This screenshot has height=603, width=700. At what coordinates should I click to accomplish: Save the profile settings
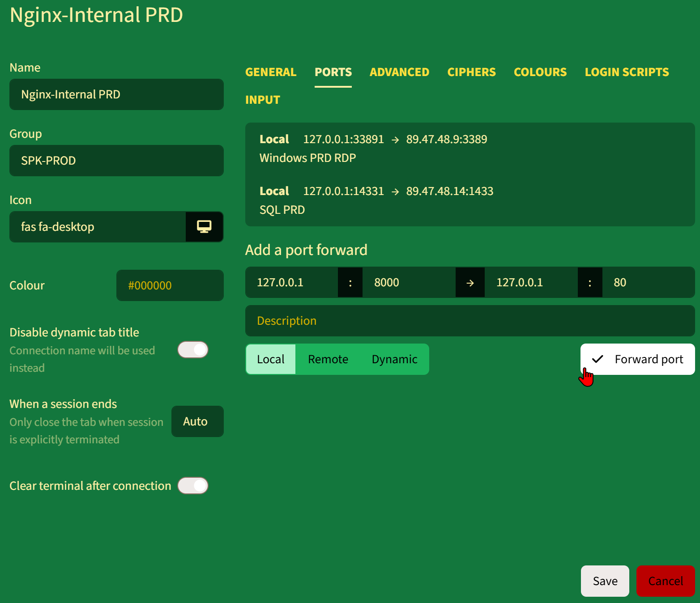(x=605, y=581)
